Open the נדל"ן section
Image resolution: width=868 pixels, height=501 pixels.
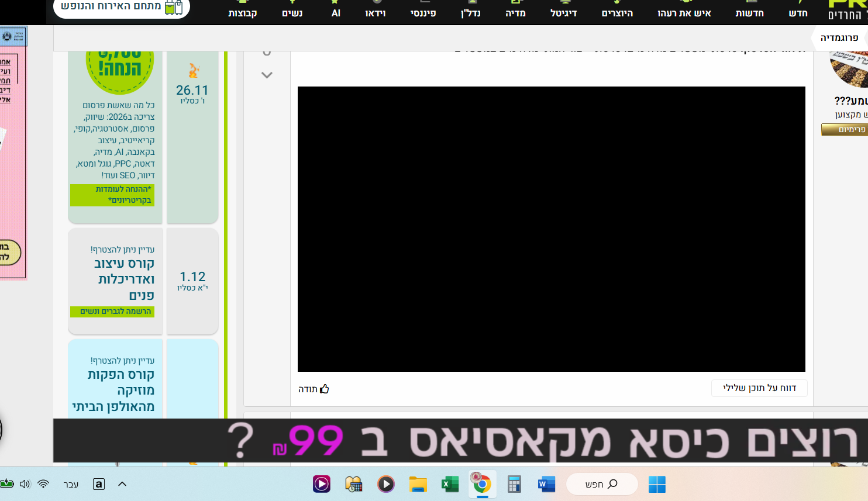471,13
